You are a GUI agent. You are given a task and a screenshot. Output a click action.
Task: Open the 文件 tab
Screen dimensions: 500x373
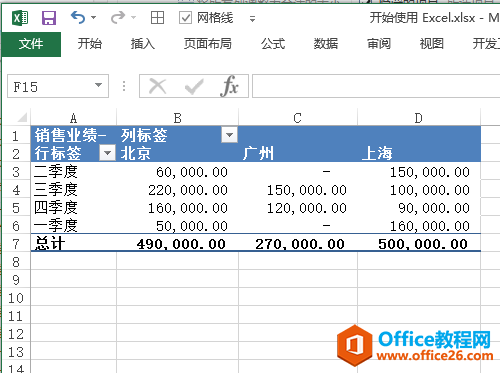(31, 44)
